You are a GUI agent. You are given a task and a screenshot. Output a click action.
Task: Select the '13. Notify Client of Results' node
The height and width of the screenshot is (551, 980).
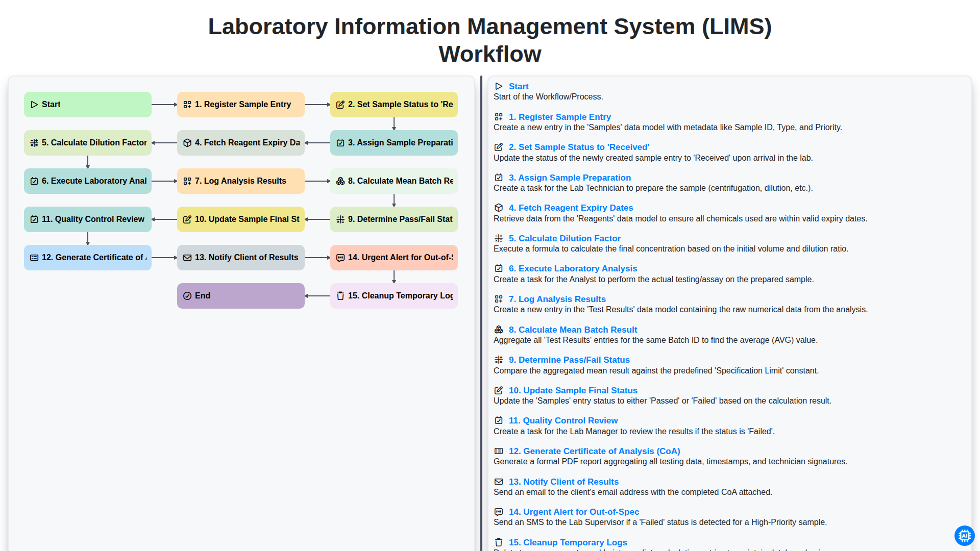(241, 258)
